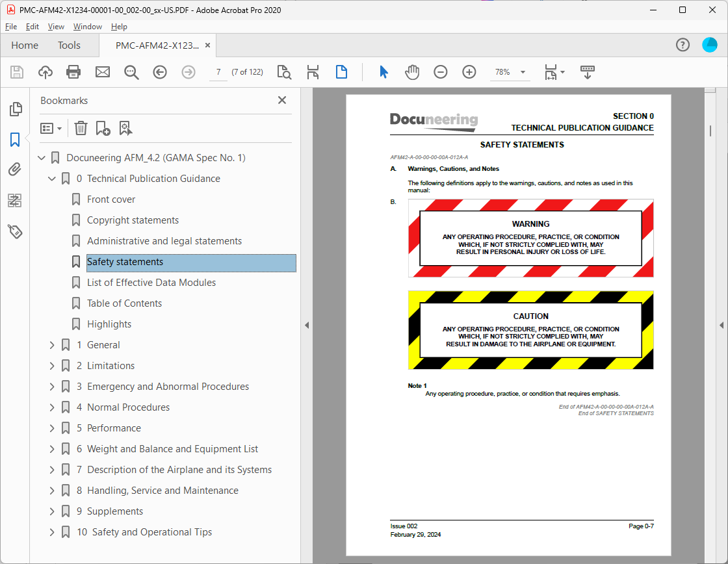Click the page number input field

218,72
